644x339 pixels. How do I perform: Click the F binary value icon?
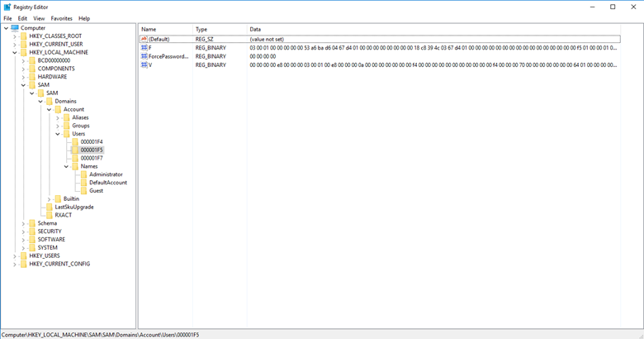coord(144,48)
